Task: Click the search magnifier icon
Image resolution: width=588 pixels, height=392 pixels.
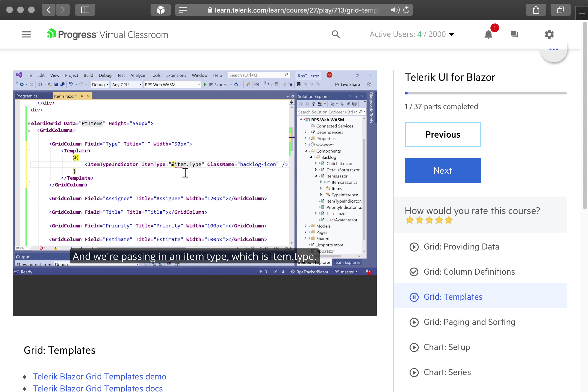Action: [336, 34]
